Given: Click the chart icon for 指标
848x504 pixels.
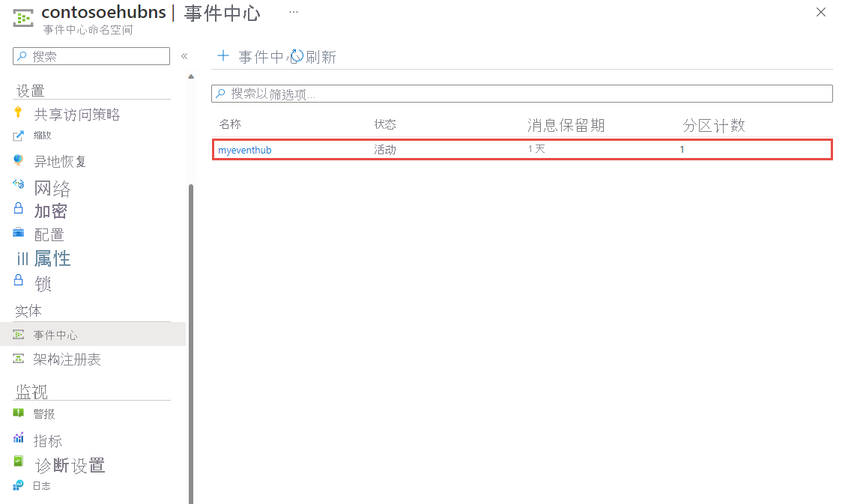Looking at the screenshot, I should [19, 437].
